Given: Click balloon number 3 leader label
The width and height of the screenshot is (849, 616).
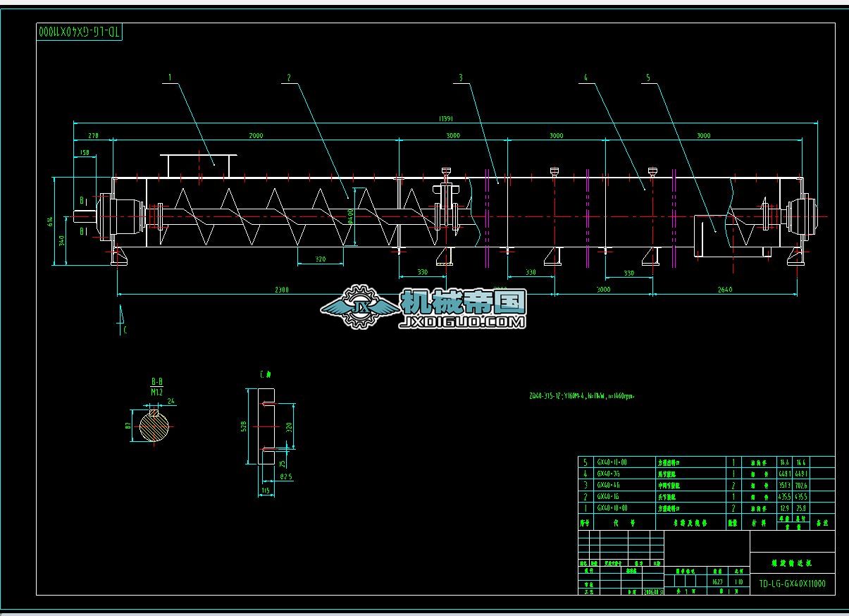Looking at the screenshot, I should (x=460, y=78).
